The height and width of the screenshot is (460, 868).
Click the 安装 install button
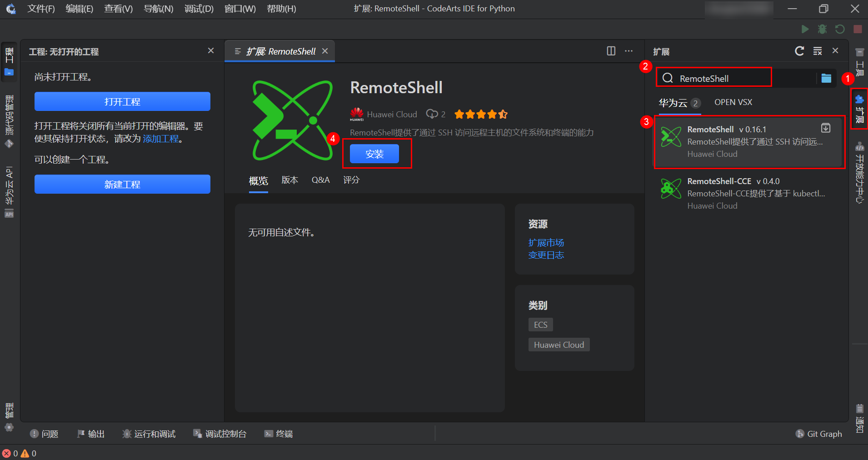[x=374, y=154]
